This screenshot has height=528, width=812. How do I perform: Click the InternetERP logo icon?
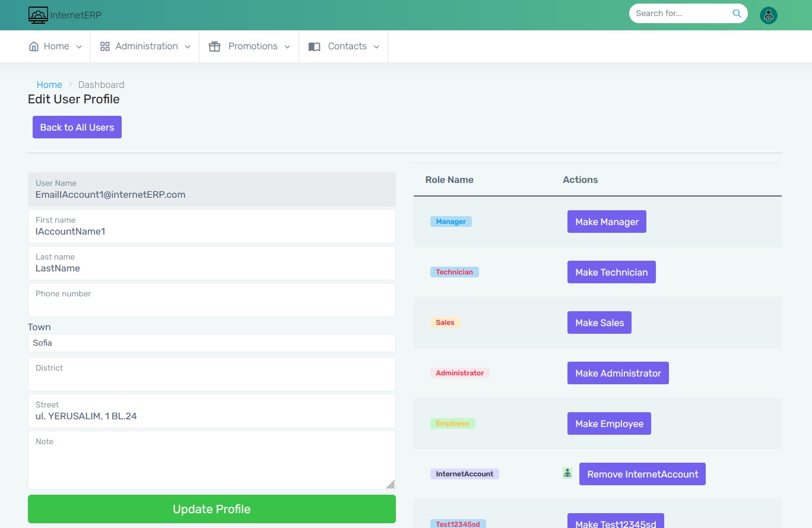click(39, 15)
